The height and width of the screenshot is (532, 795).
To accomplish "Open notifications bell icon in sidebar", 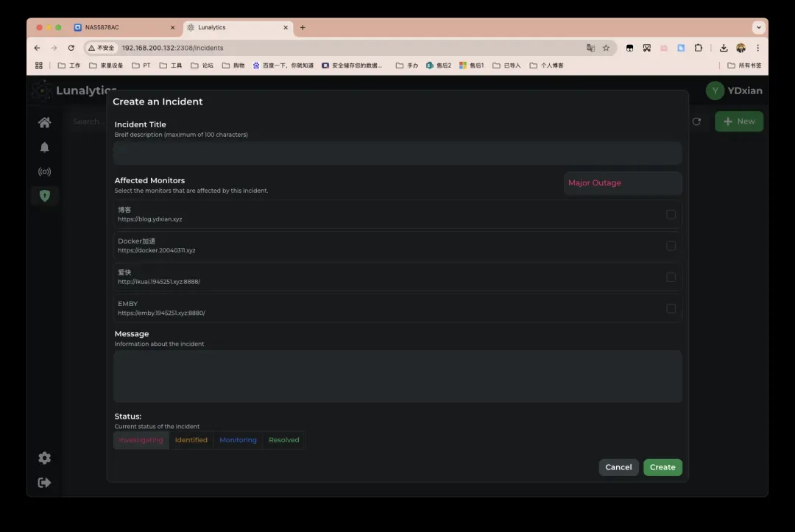I will (45, 147).
